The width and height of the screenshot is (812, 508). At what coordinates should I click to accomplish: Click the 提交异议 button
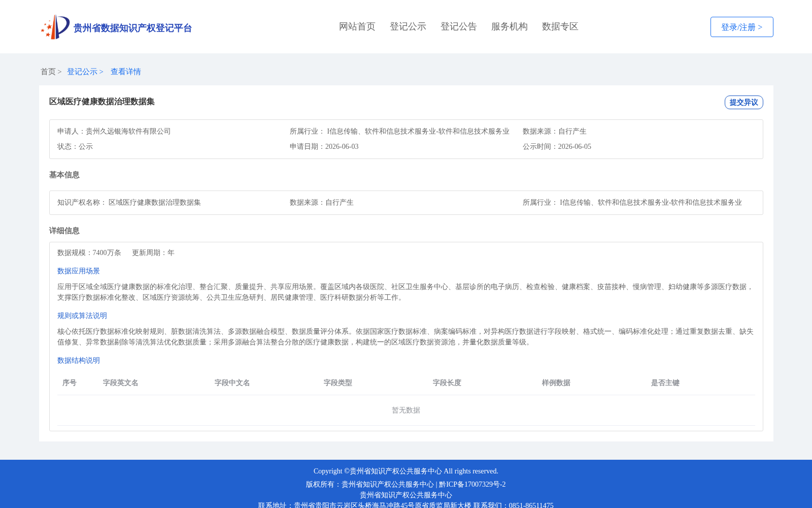tap(743, 102)
